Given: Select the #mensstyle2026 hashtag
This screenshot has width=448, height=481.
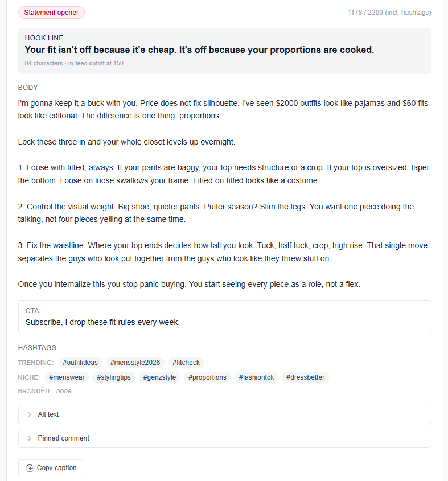Looking at the screenshot, I should coord(135,363).
